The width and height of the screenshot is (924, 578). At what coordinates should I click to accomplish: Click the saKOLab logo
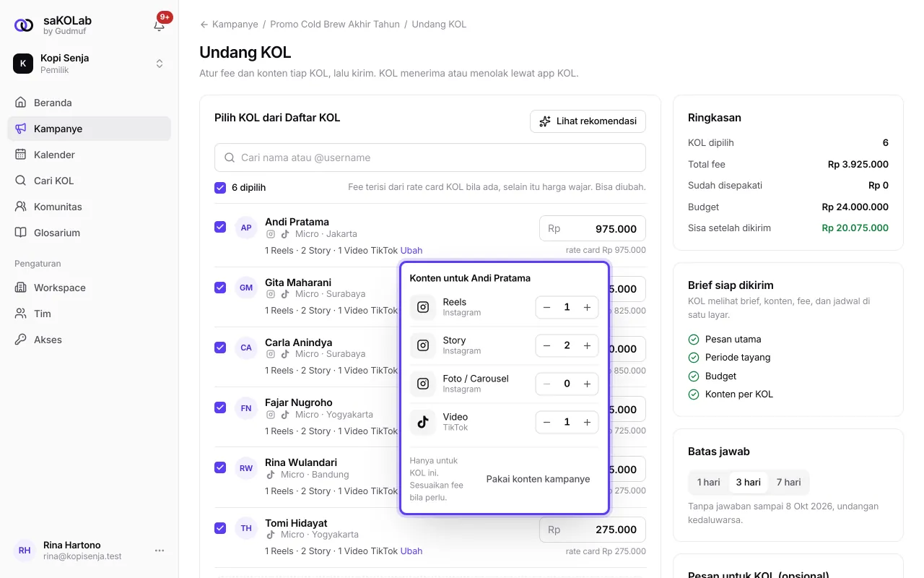[24, 25]
